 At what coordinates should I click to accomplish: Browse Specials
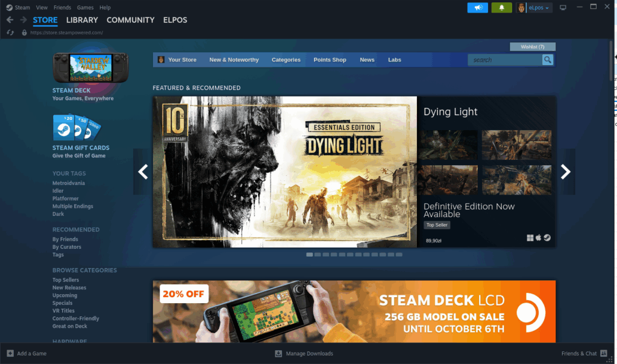click(63, 303)
